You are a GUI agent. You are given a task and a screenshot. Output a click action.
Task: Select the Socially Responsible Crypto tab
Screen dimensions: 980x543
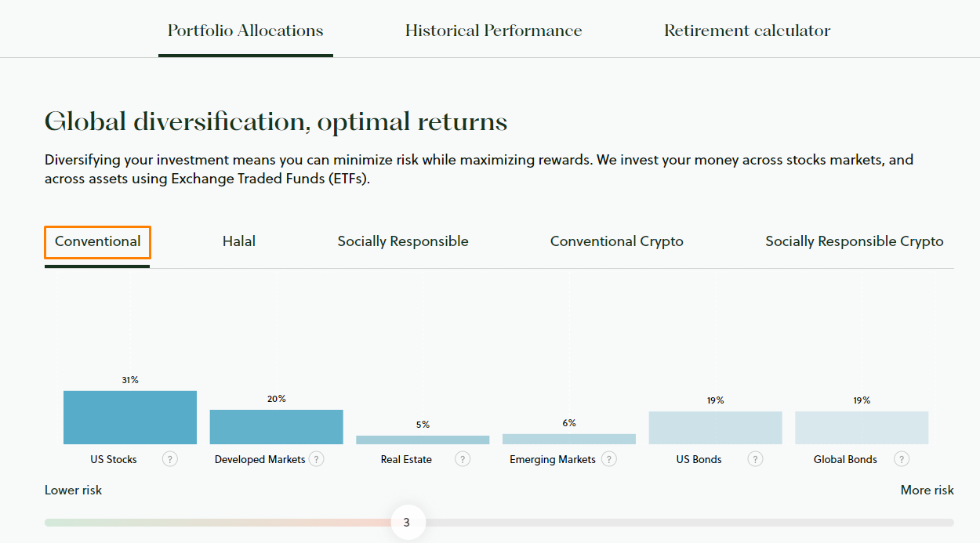coord(855,241)
